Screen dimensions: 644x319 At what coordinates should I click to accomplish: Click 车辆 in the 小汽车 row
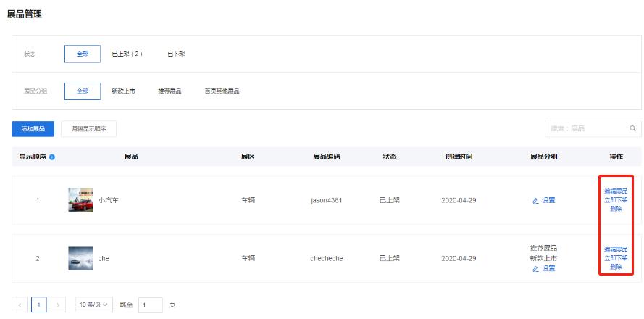point(248,201)
